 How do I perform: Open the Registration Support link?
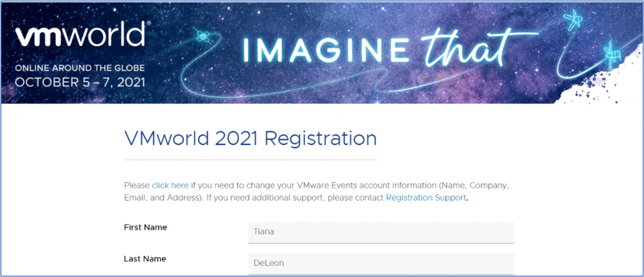click(x=426, y=197)
